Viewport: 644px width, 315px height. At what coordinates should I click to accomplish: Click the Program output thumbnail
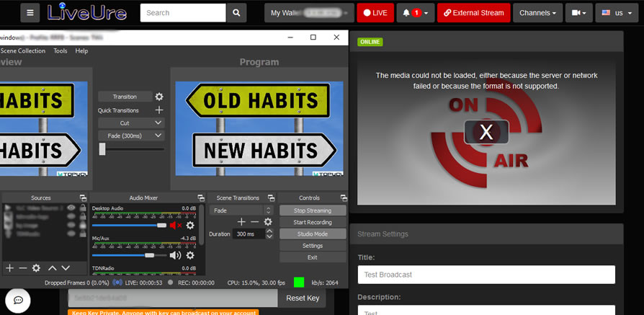click(259, 129)
